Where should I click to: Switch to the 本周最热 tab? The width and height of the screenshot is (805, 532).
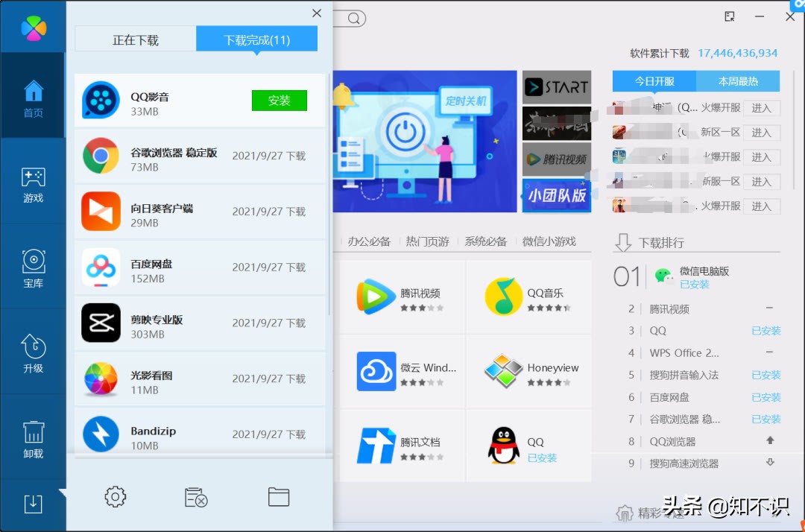(x=738, y=81)
